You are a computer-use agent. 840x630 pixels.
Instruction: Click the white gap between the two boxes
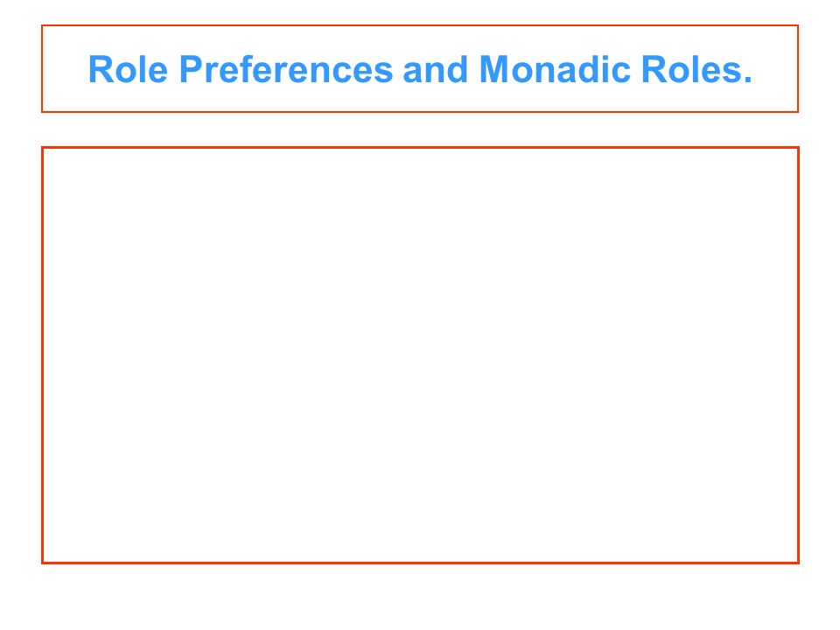tap(420, 129)
